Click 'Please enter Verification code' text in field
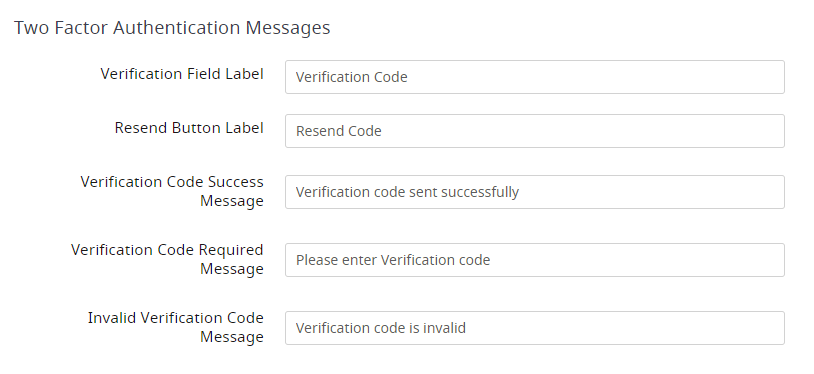Screen dimensions: 814x374 pyautogui.click(x=393, y=260)
